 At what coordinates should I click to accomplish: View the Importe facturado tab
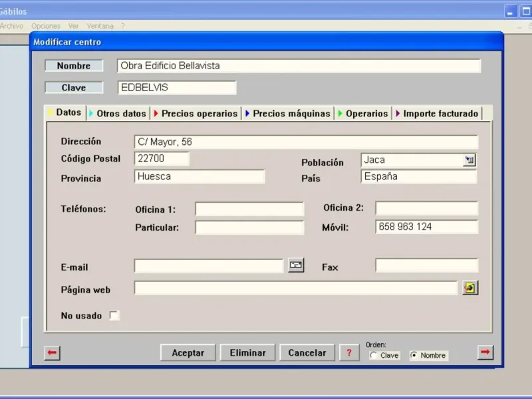[x=440, y=114]
